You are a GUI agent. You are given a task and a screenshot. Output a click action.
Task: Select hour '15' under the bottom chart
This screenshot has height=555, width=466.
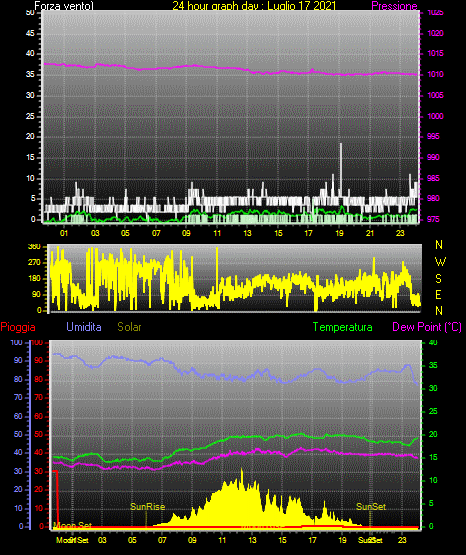click(282, 540)
